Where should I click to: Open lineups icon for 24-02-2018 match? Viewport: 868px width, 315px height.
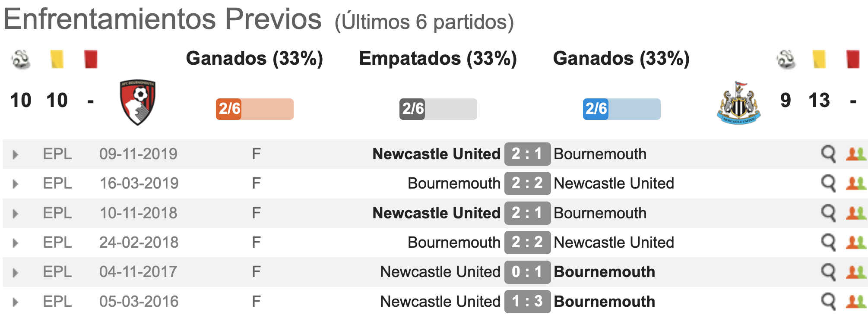(x=856, y=243)
